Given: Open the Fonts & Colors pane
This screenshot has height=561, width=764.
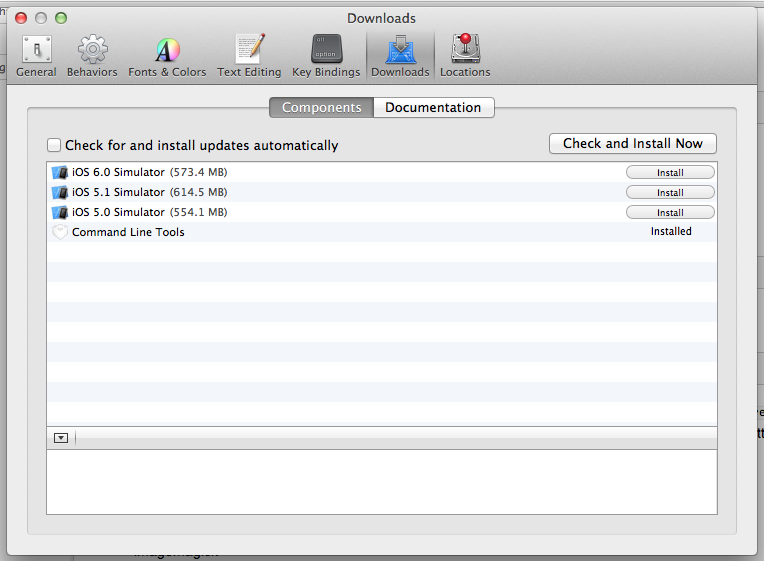Looking at the screenshot, I should pos(167,56).
